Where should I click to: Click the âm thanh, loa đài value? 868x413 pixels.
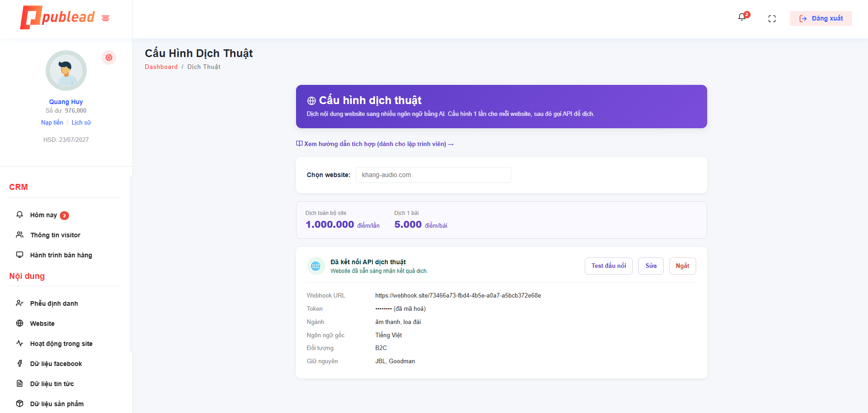pyautogui.click(x=398, y=322)
